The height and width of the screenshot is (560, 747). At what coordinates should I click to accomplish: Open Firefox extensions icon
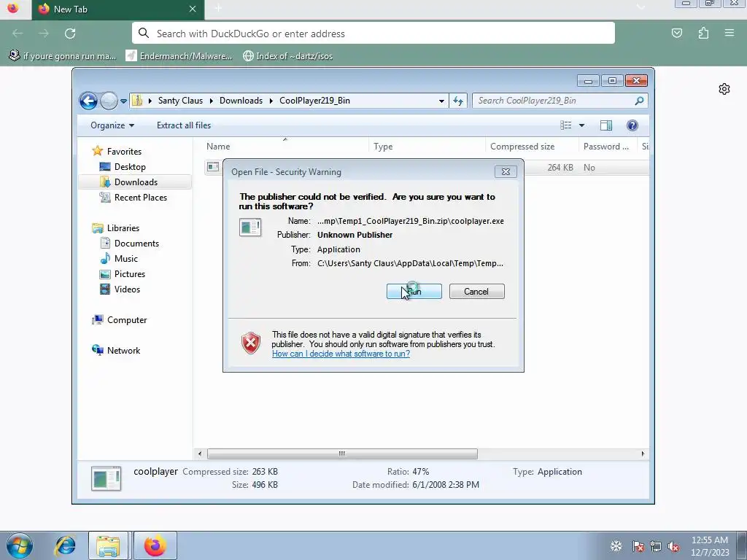[x=703, y=33]
